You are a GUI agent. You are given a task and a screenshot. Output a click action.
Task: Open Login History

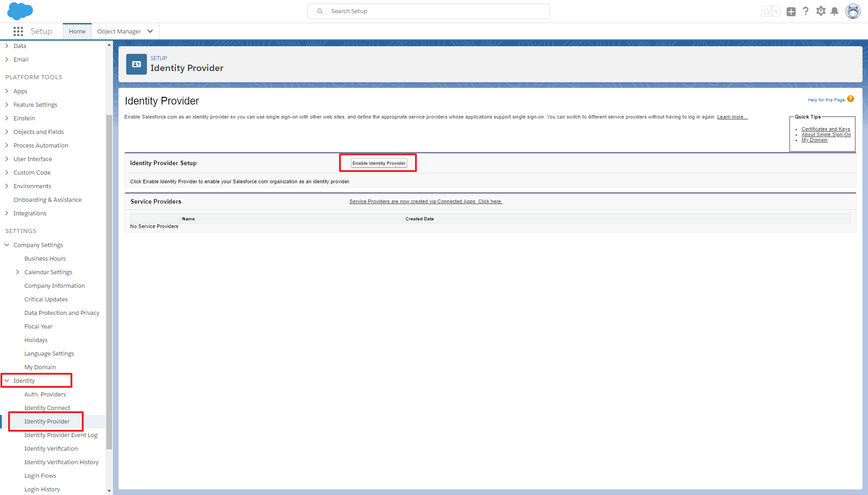42,489
